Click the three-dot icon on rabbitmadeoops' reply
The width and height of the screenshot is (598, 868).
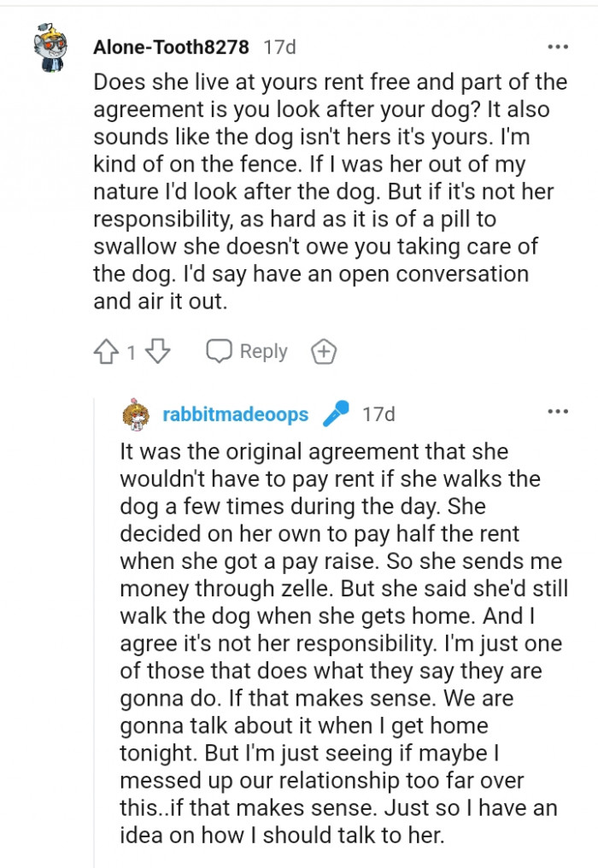click(559, 413)
